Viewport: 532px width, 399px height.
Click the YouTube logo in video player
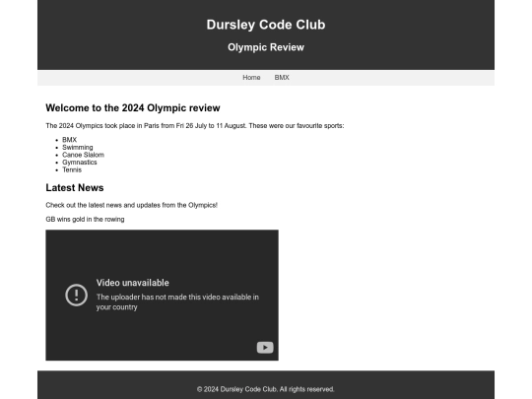(x=265, y=348)
